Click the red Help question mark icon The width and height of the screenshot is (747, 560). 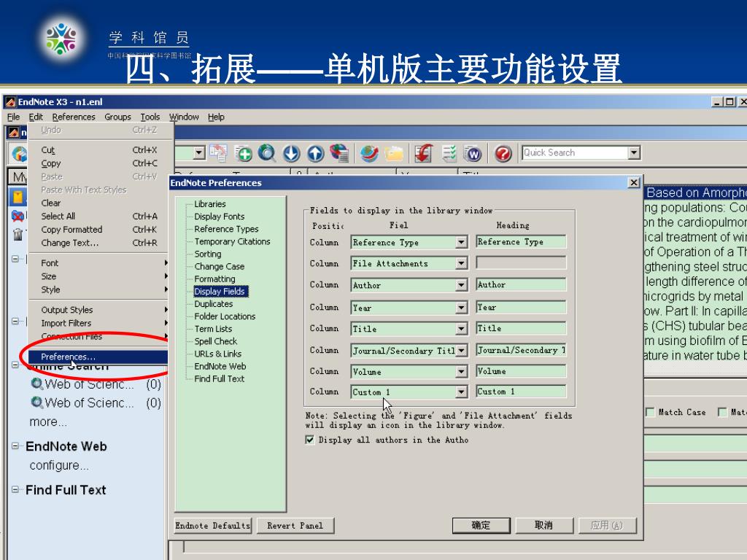tap(503, 153)
